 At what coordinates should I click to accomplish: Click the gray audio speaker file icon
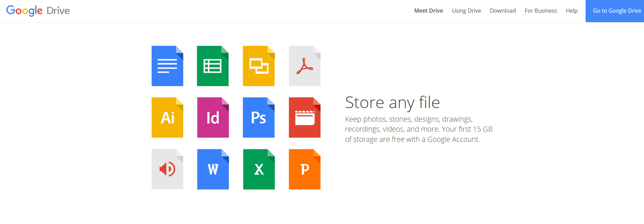coord(167,169)
